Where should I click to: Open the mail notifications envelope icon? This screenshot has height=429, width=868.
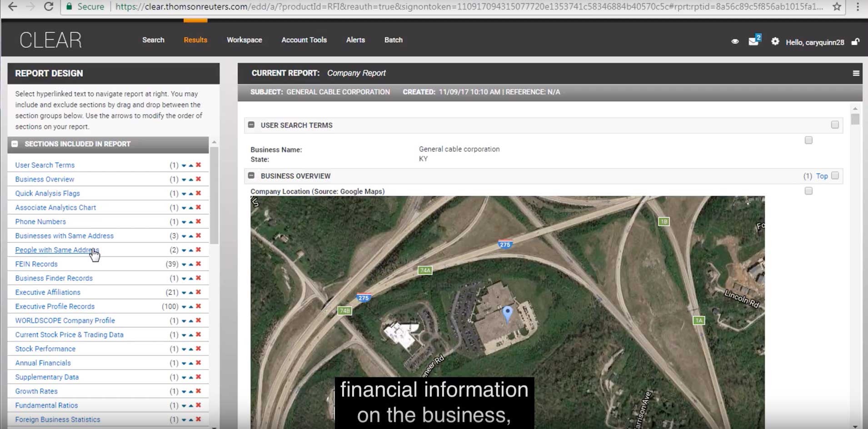point(753,41)
